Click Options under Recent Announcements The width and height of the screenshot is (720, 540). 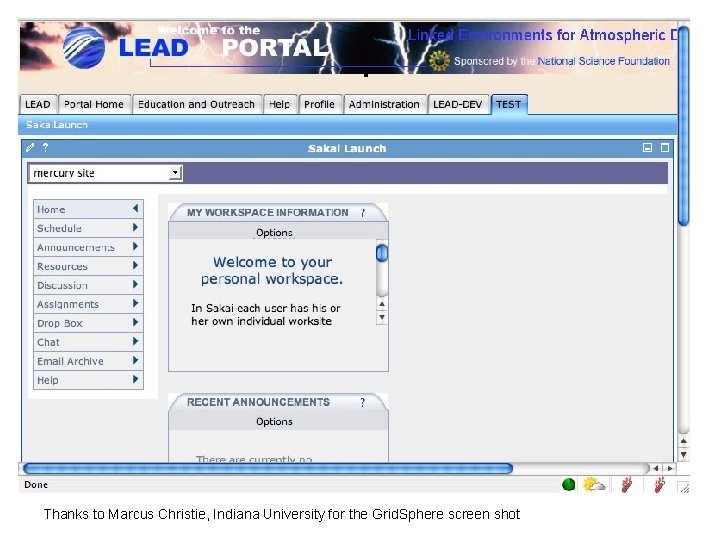coord(274,422)
